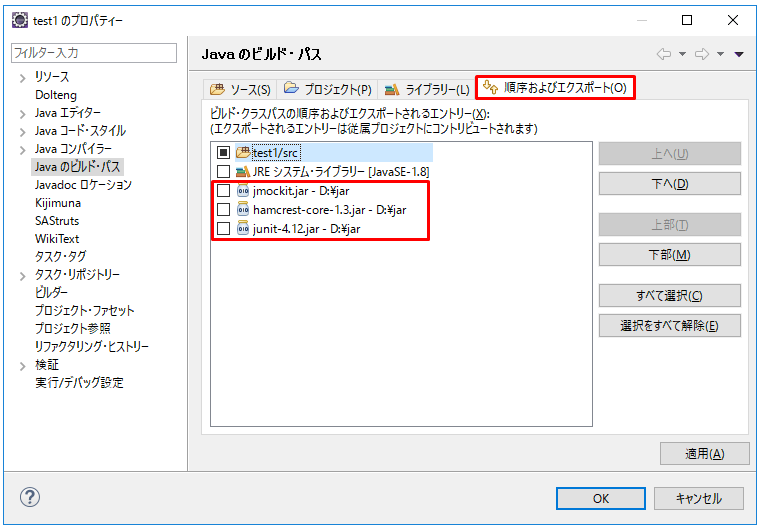This screenshot has width=763, height=530.
Task: Expand the 検証 tree node
Action: 22,366
